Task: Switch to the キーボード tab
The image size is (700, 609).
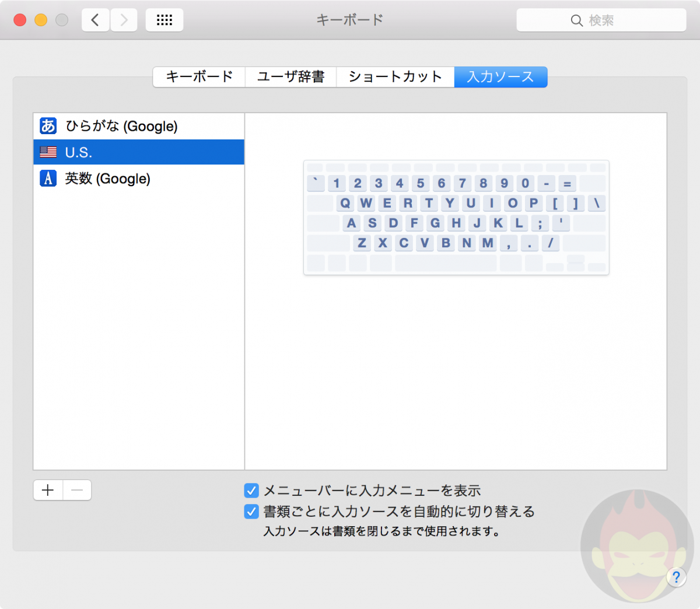Action: pyautogui.click(x=198, y=76)
